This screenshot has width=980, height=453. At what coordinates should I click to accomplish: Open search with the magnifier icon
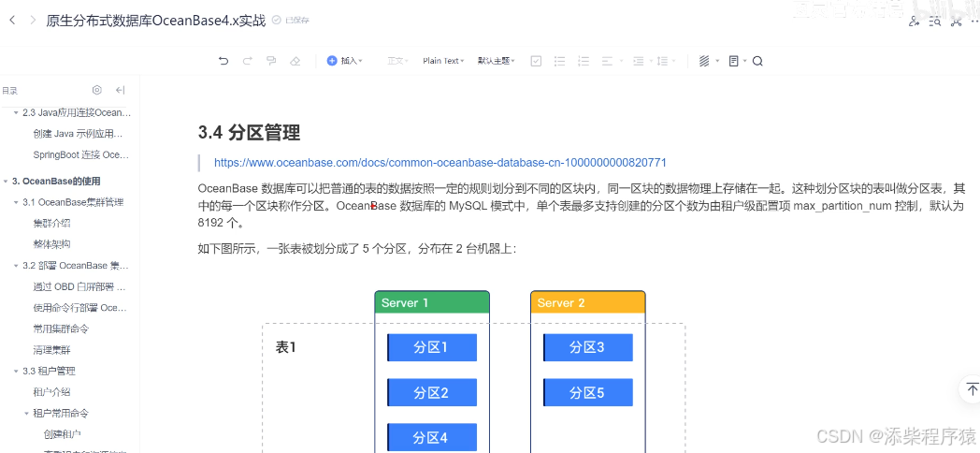pyautogui.click(x=757, y=61)
